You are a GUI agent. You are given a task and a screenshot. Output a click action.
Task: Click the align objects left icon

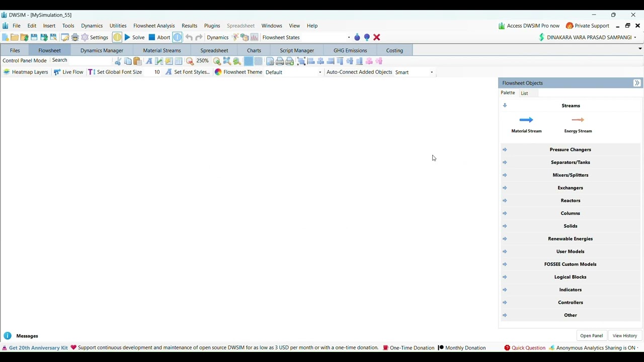click(311, 61)
